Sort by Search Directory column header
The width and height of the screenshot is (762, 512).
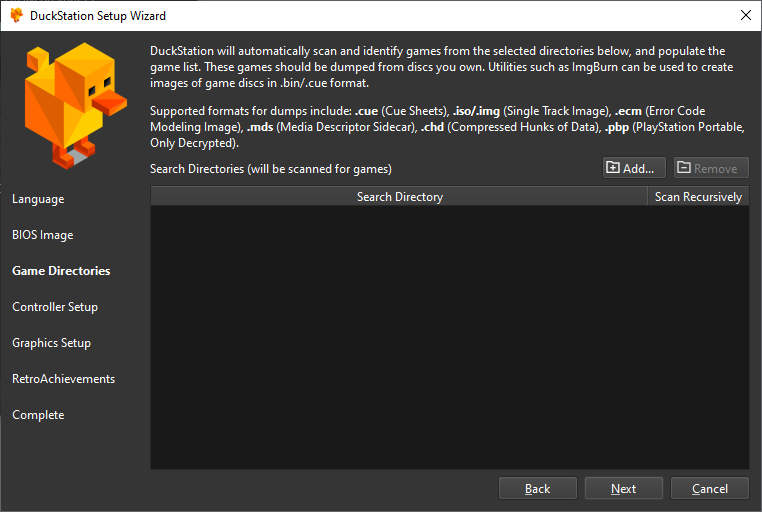click(399, 197)
